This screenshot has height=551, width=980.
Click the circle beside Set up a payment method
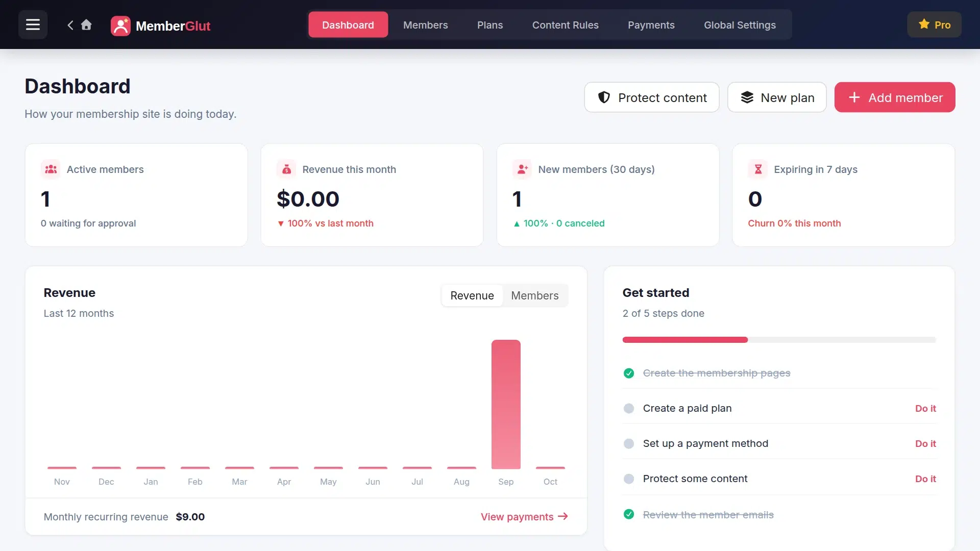pyautogui.click(x=629, y=443)
